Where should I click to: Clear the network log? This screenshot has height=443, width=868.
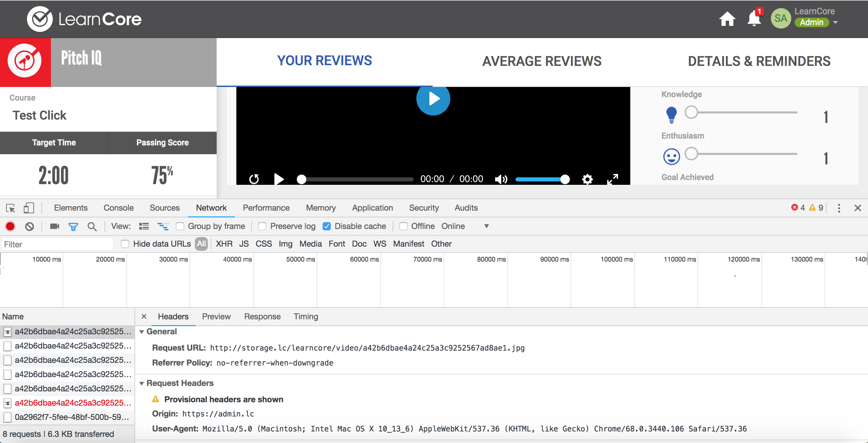pyautogui.click(x=30, y=226)
